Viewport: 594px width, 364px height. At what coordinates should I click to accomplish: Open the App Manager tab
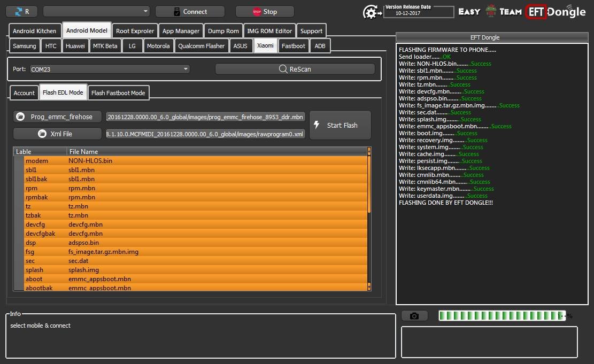(x=181, y=31)
